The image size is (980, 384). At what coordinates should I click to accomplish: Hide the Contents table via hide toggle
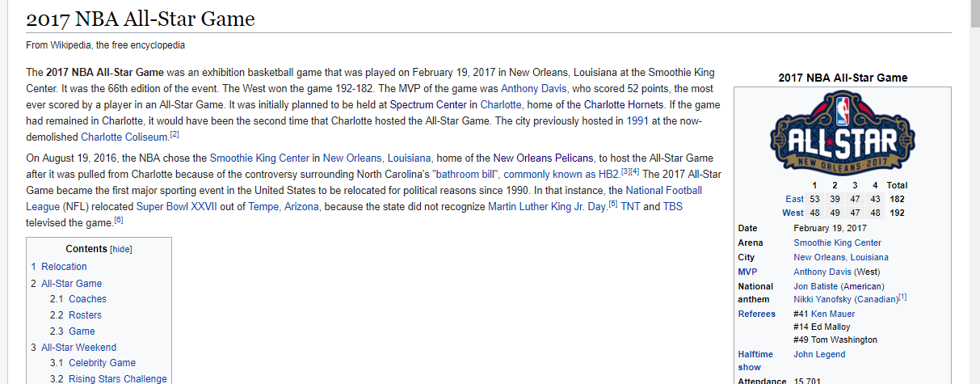pyautogui.click(x=121, y=249)
